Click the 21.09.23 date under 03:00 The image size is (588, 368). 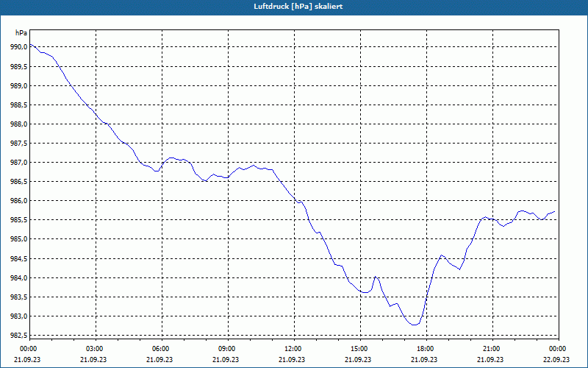click(93, 359)
